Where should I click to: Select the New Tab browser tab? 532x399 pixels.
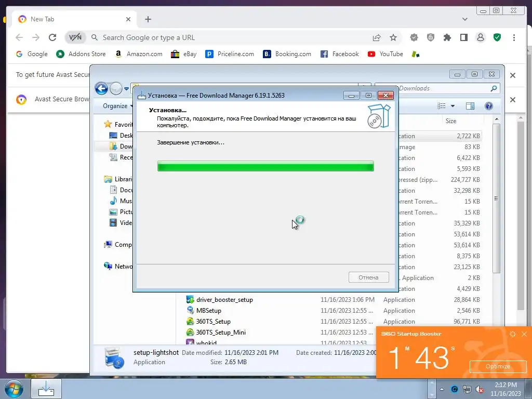pos(74,19)
